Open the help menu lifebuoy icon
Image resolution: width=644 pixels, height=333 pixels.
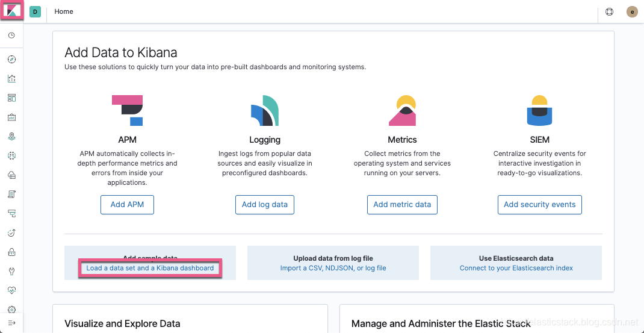click(x=610, y=12)
